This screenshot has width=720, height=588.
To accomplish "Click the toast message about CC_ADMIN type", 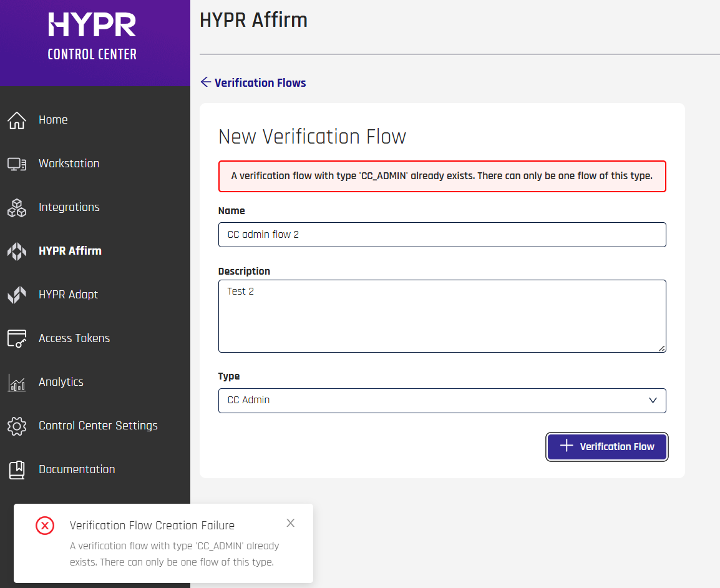I will [175, 554].
